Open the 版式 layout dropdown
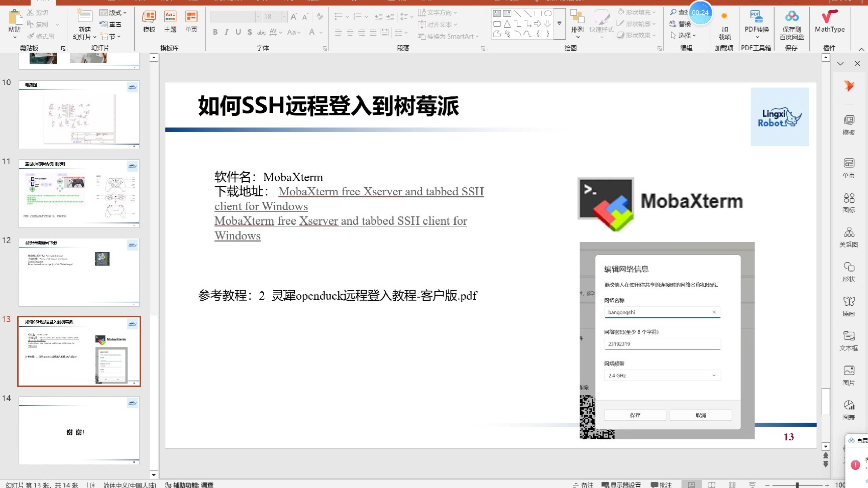Viewport: 868px width, 488px height. point(113,13)
